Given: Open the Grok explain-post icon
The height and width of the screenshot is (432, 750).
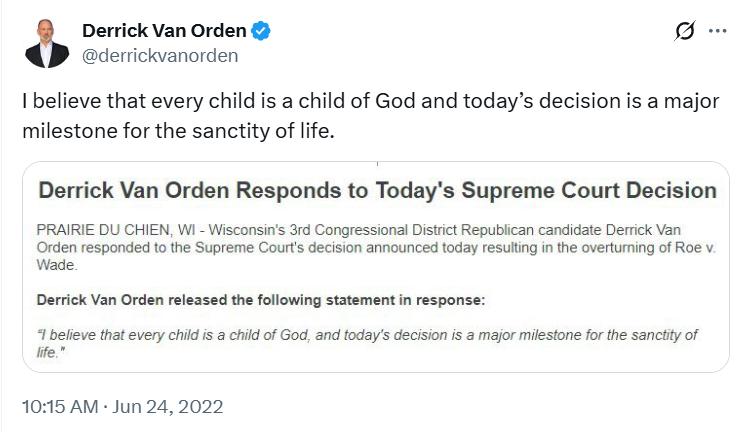Looking at the screenshot, I should click(x=684, y=31).
